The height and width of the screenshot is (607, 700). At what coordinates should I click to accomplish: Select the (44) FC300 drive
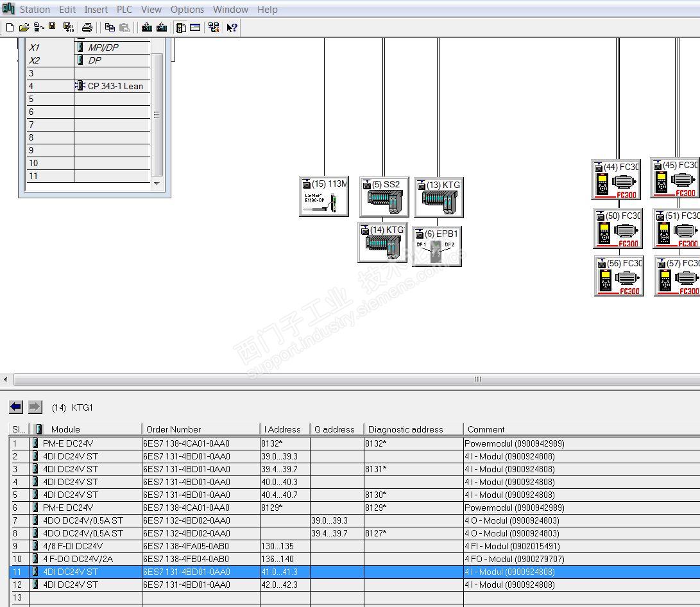616,180
